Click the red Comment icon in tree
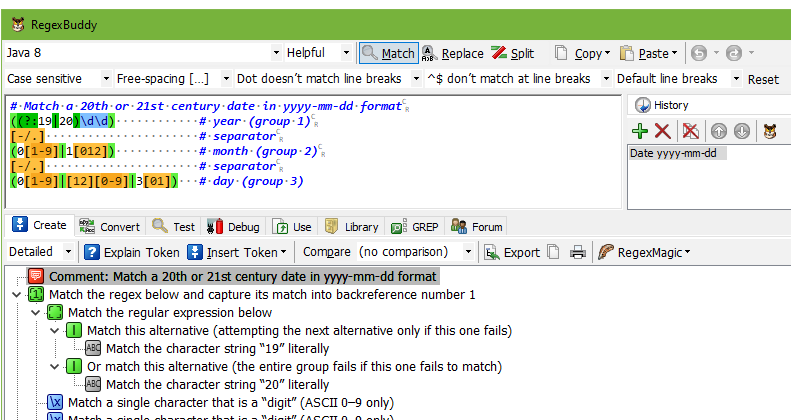The image size is (791, 420). point(36,276)
